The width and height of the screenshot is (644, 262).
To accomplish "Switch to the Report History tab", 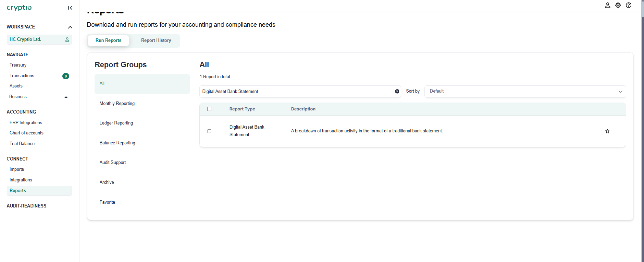I will (x=156, y=40).
